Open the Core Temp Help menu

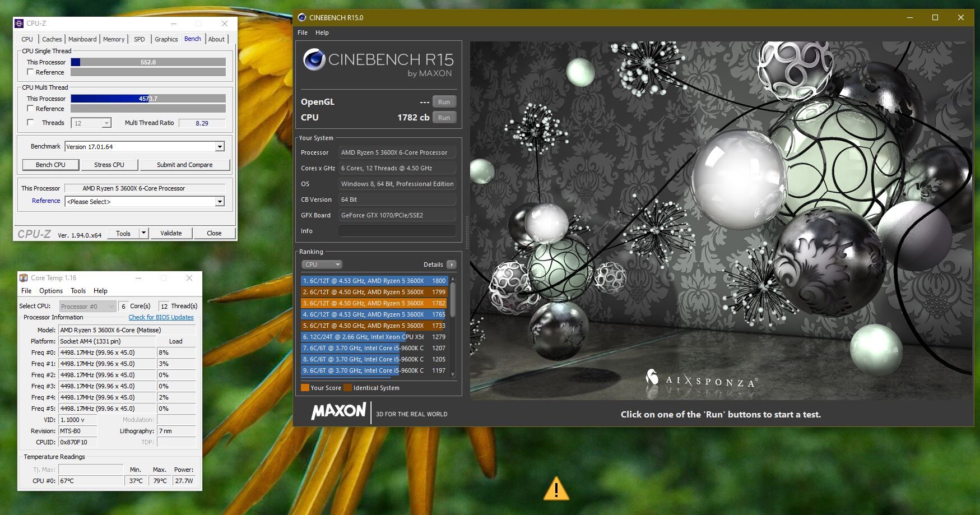tap(100, 291)
